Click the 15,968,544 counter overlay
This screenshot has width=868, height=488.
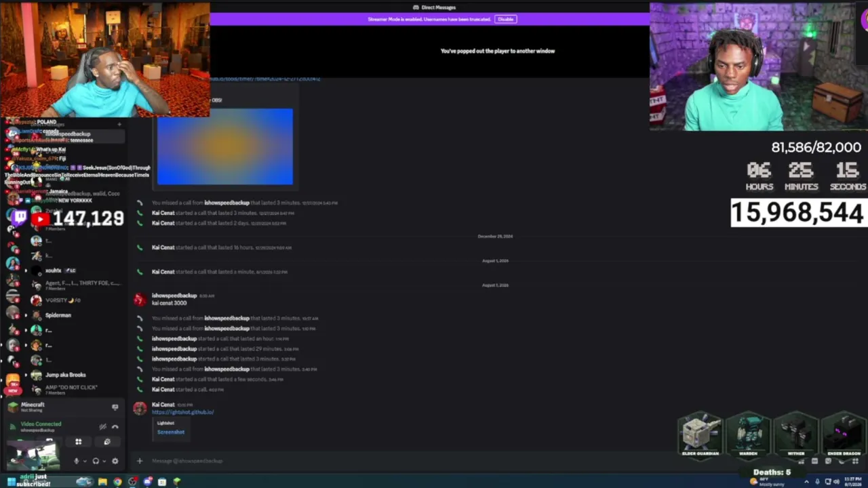pos(798,213)
